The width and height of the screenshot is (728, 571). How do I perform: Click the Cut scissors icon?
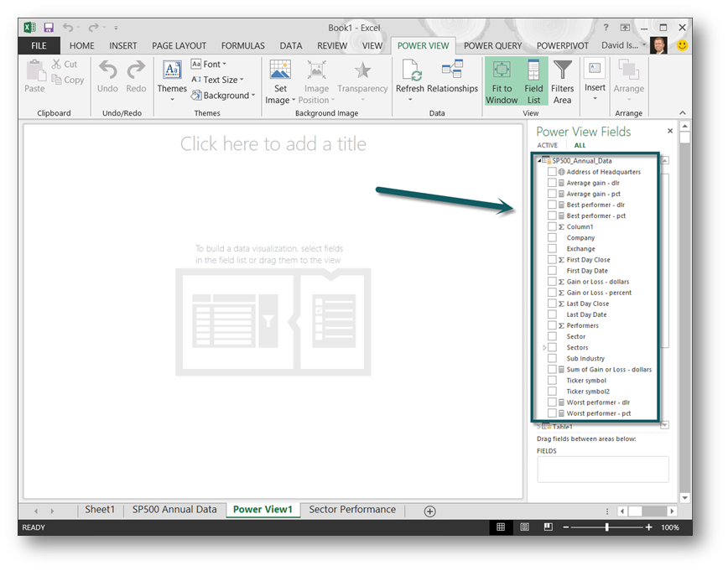click(56, 64)
